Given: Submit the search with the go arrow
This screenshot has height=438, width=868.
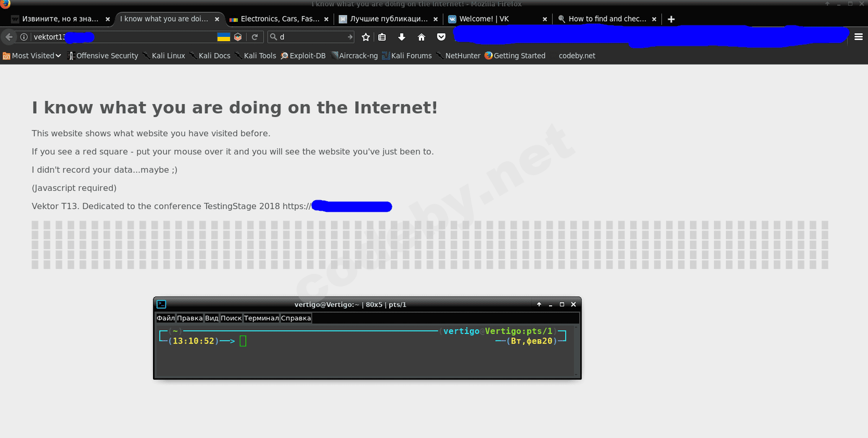Looking at the screenshot, I should tap(350, 37).
